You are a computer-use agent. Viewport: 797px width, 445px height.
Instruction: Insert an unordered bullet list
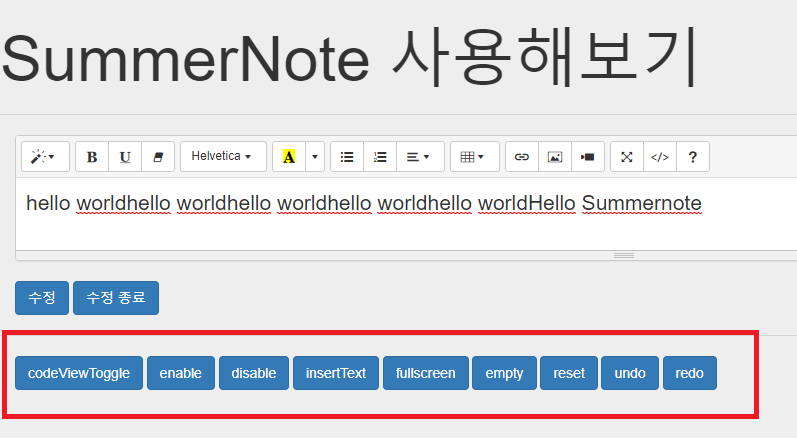[x=347, y=157]
